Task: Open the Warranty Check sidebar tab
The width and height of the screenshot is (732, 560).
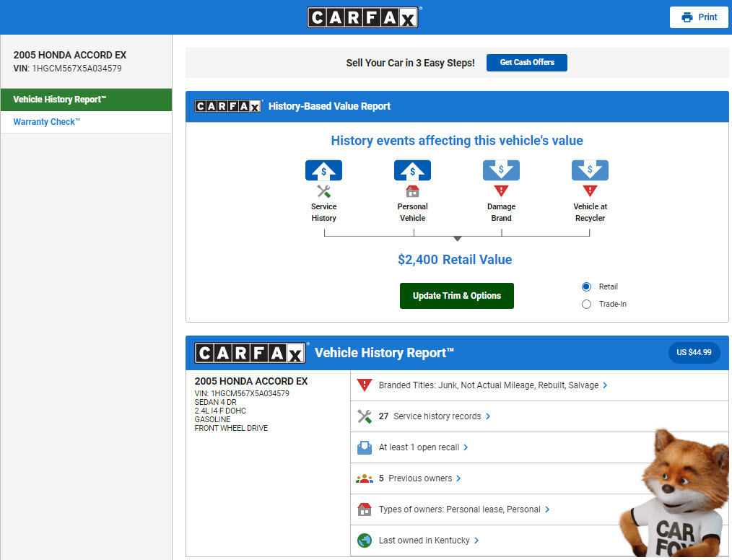Action: pyautogui.click(x=86, y=122)
